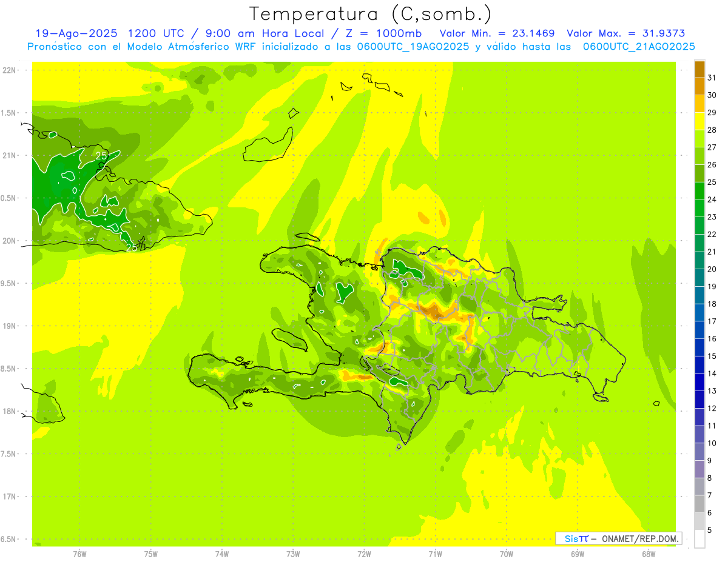Pick the amber legend swatch between 29 and 30
Screen dimensions: 728x562
coord(699,104)
